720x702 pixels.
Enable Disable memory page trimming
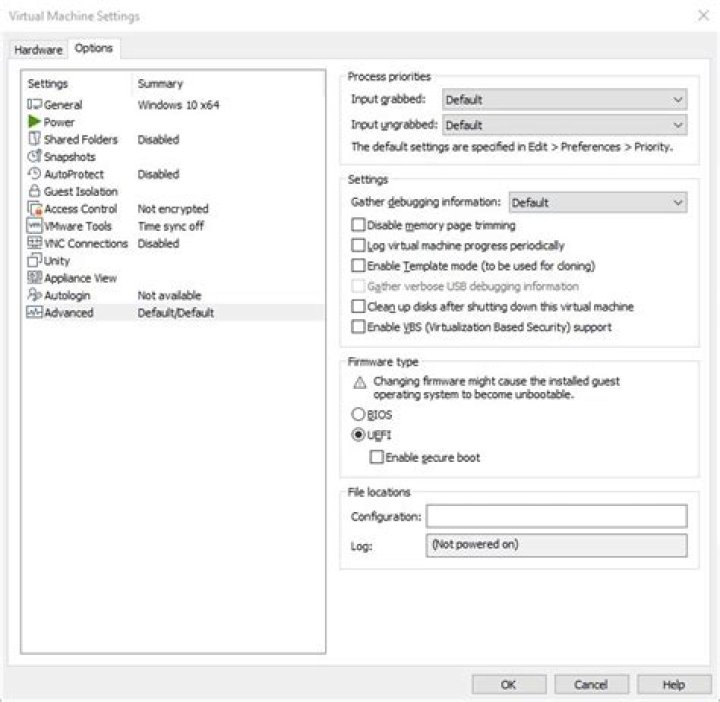tap(358, 225)
